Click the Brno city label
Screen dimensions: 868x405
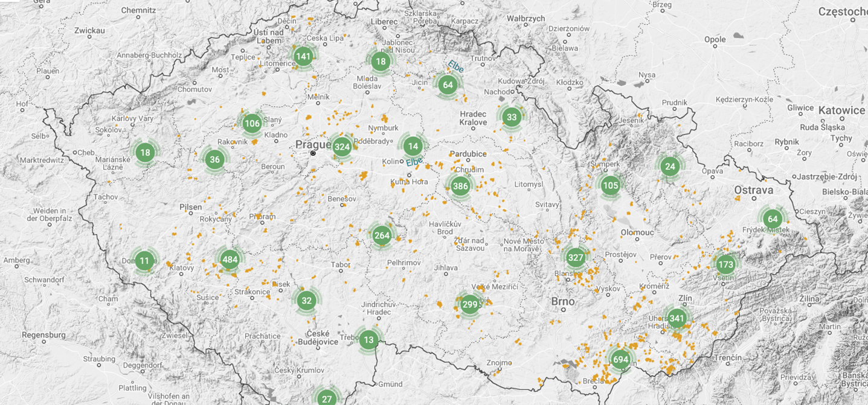[x=562, y=301]
